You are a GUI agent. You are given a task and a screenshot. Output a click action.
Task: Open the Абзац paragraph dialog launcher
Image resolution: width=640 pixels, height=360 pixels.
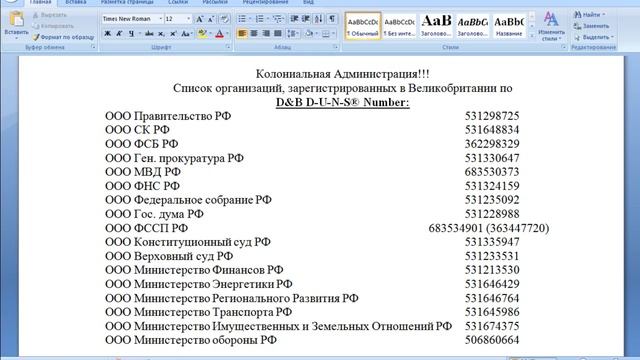tap(335, 47)
